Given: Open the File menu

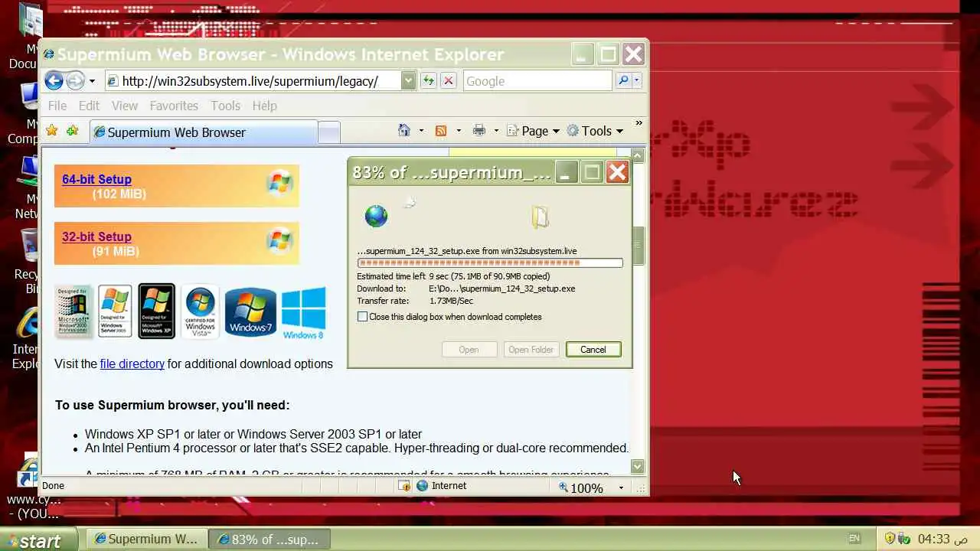Looking at the screenshot, I should point(57,106).
